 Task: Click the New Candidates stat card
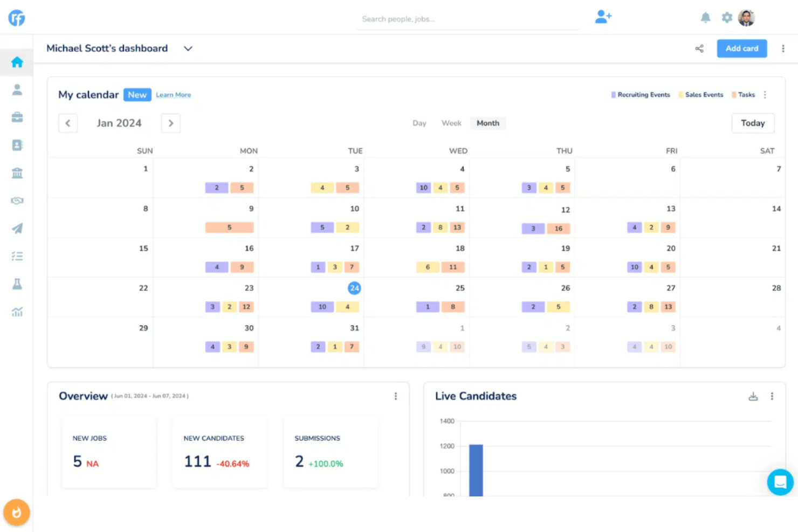(x=219, y=452)
